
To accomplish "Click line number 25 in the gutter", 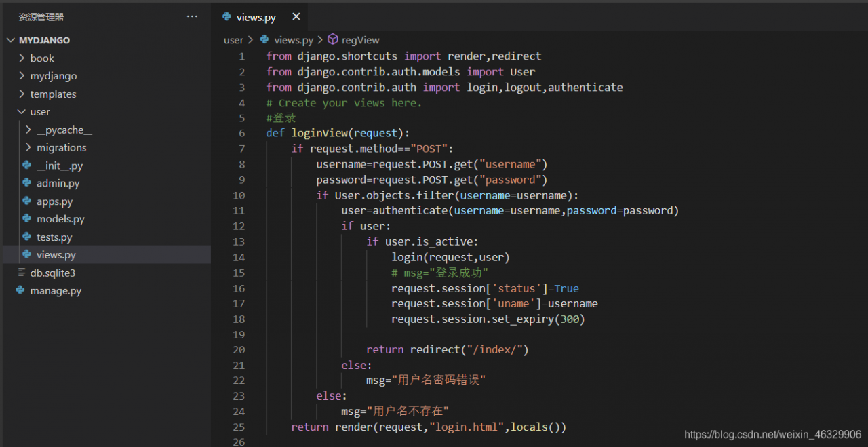I will point(239,427).
